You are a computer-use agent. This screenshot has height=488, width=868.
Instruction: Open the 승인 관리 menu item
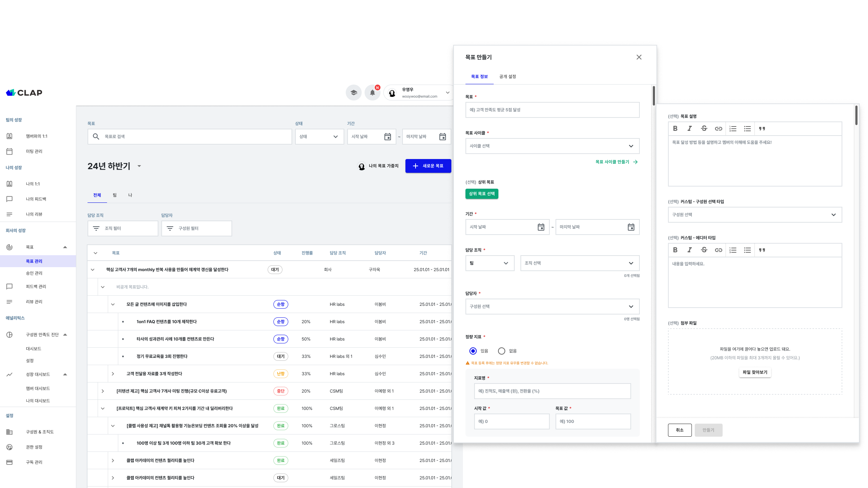[x=34, y=273]
